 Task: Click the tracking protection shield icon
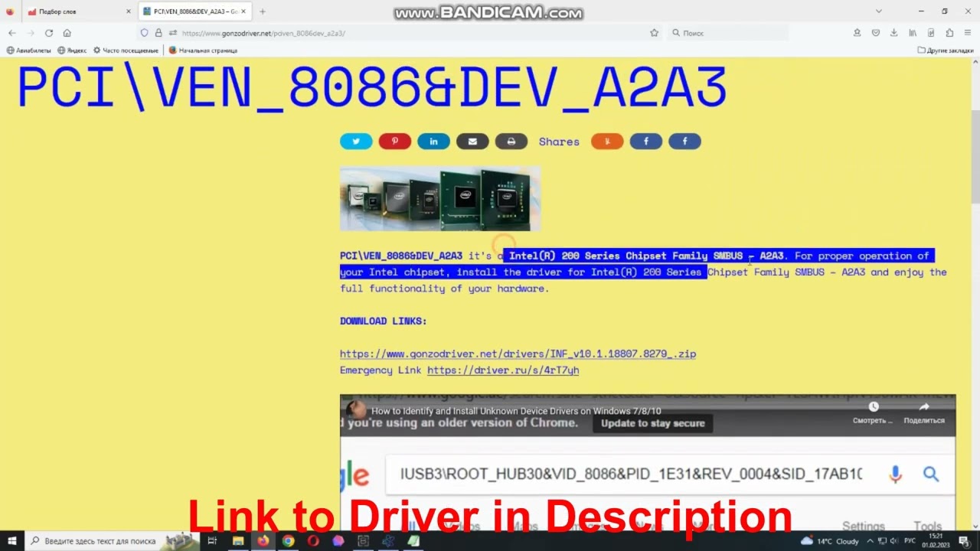click(x=144, y=33)
